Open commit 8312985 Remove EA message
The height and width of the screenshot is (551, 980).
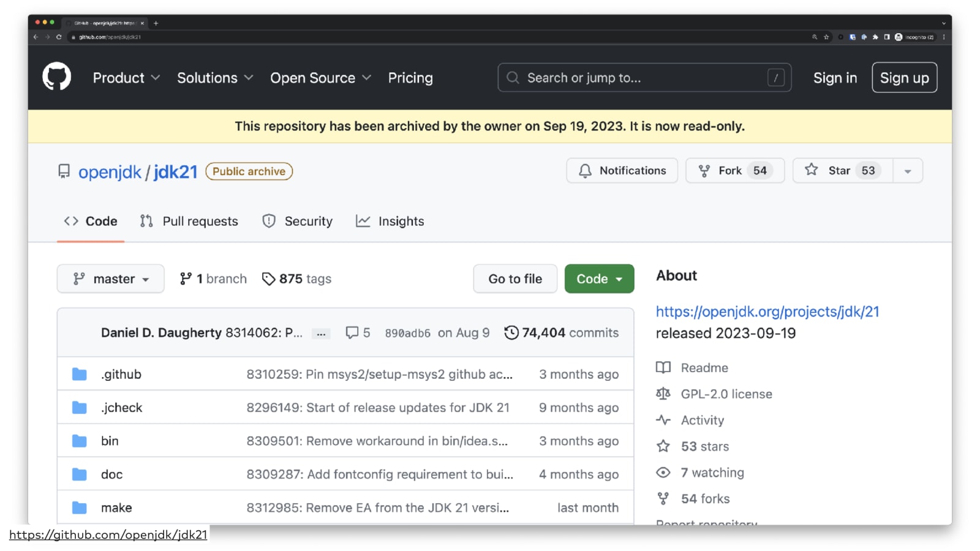378,508
